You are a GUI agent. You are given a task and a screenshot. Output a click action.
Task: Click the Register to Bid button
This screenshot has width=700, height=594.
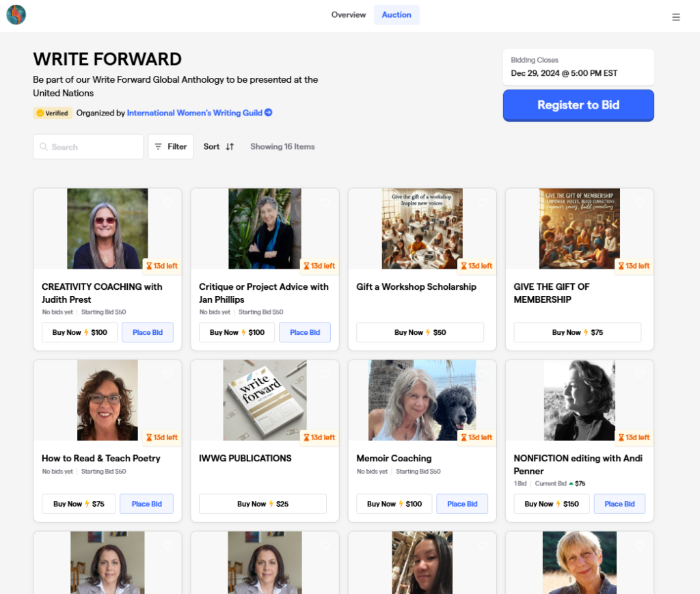tap(578, 105)
